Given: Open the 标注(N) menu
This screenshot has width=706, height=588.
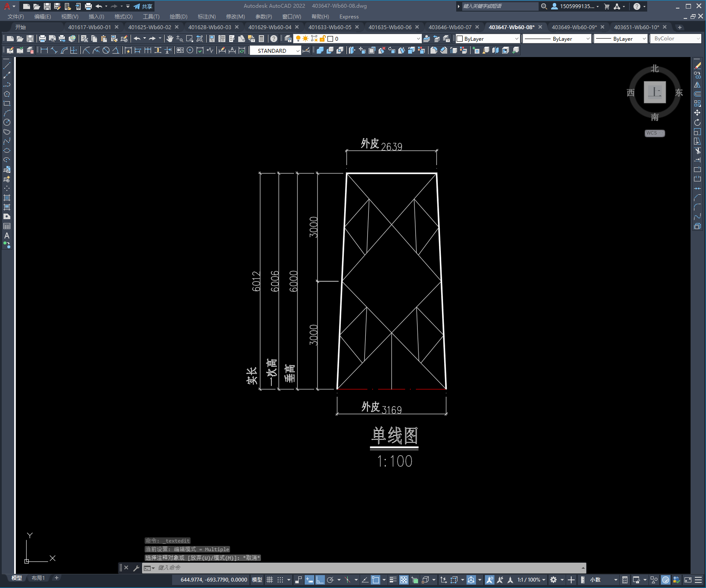Looking at the screenshot, I should tap(206, 17).
